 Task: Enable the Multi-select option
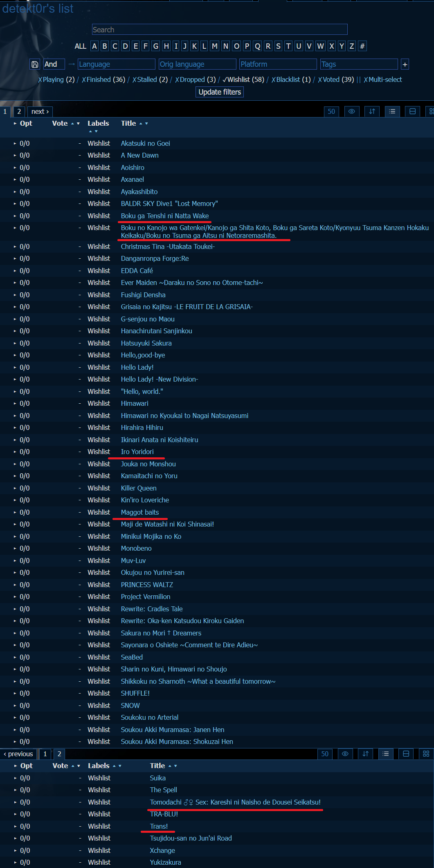383,79
